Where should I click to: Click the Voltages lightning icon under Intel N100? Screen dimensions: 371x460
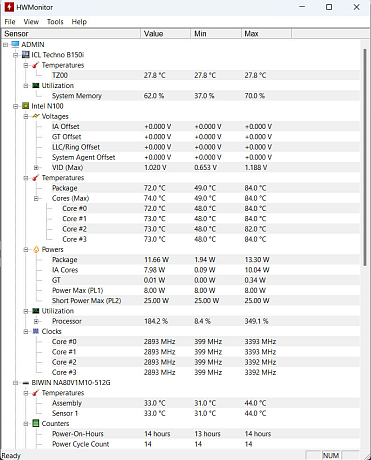(36, 116)
